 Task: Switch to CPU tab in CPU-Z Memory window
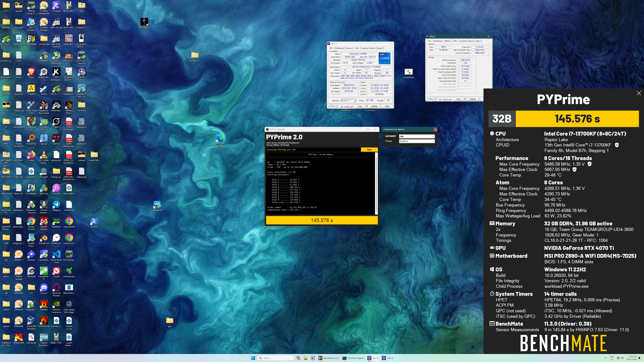(x=430, y=41)
